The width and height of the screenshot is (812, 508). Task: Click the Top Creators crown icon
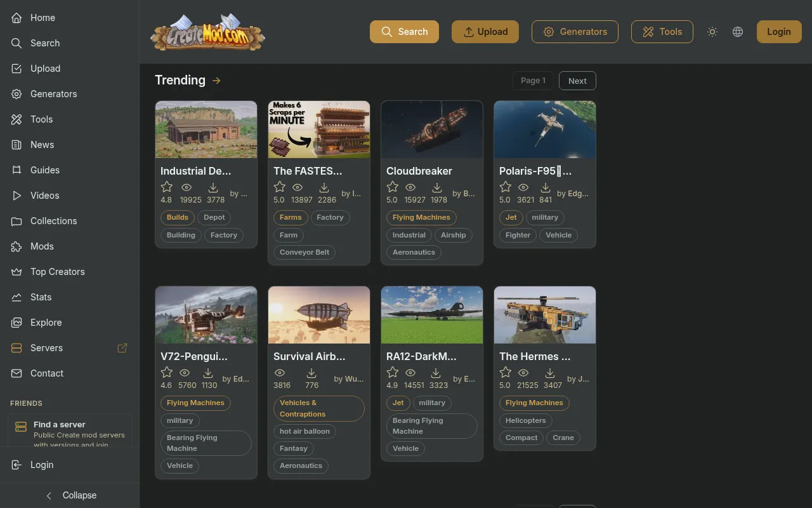click(16, 272)
